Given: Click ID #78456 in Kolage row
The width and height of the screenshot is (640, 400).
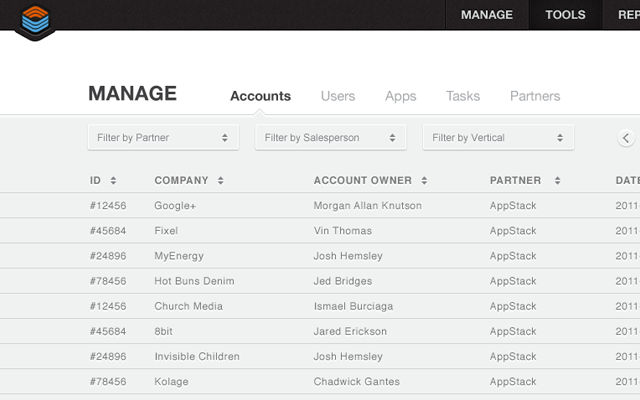Looking at the screenshot, I should point(108,382).
